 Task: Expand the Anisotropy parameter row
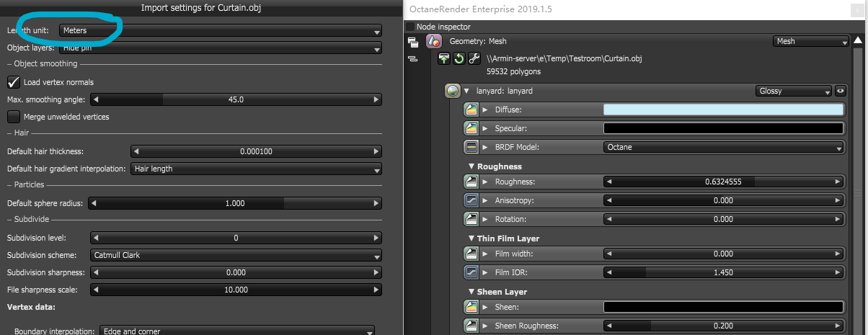click(x=486, y=201)
